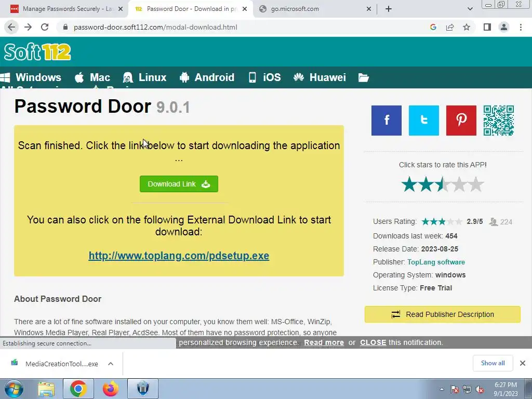The height and width of the screenshot is (399, 532).
Task: Open Windows Explorer from taskbar
Action: tap(46, 389)
